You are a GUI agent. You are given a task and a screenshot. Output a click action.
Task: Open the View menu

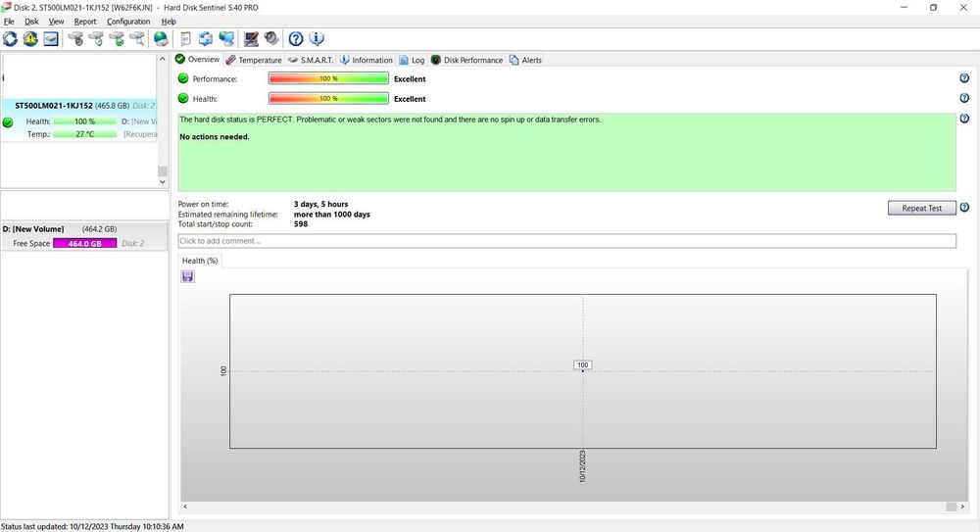point(56,22)
